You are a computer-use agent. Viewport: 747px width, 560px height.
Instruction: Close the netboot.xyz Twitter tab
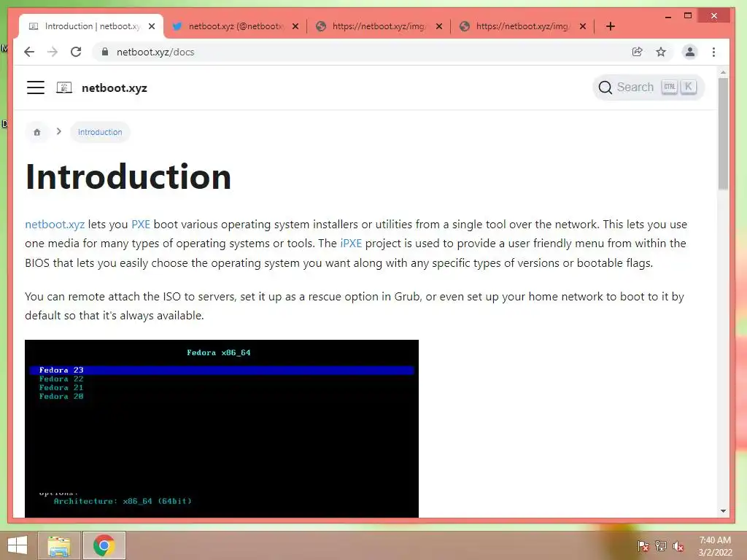[x=295, y=26]
